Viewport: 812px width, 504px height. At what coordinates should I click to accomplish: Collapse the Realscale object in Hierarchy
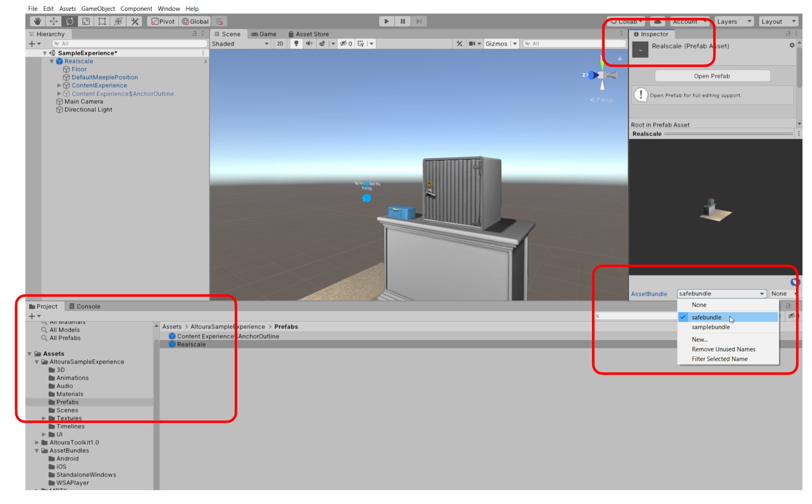pyautogui.click(x=52, y=61)
